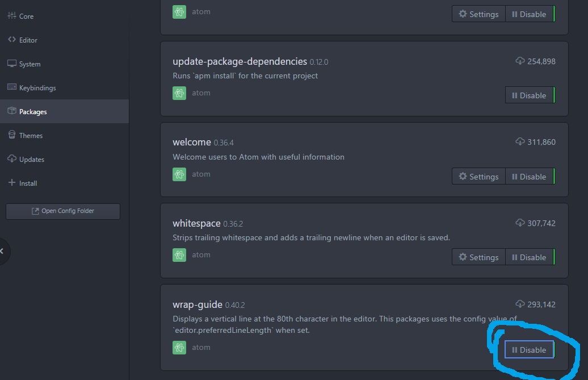Click the download cloud icon for wrap-guide
The width and height of the screenshot is (588, 380).
tap(520, 304)
